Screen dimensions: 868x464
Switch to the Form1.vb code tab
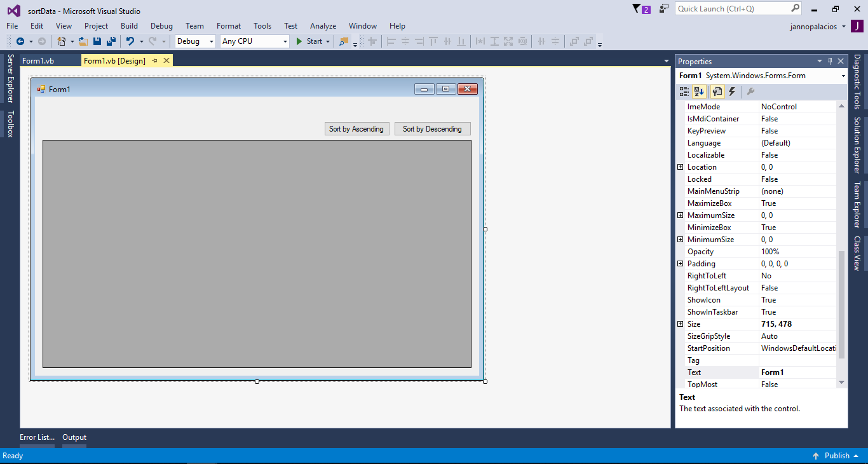[38, 61]
